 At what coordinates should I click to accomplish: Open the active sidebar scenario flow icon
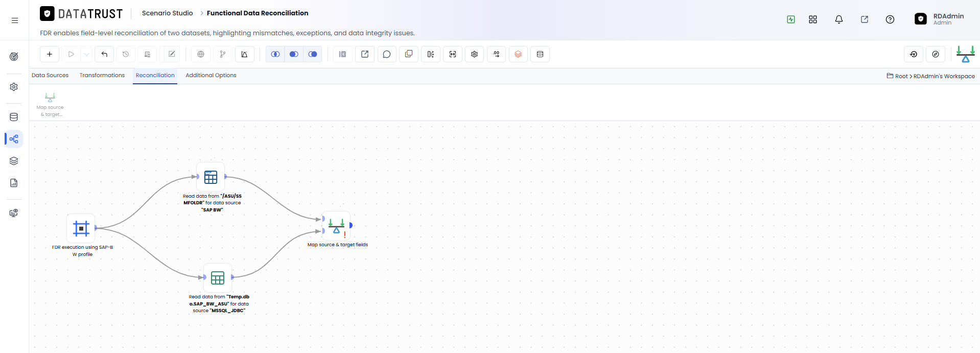[x=14, y=139]
